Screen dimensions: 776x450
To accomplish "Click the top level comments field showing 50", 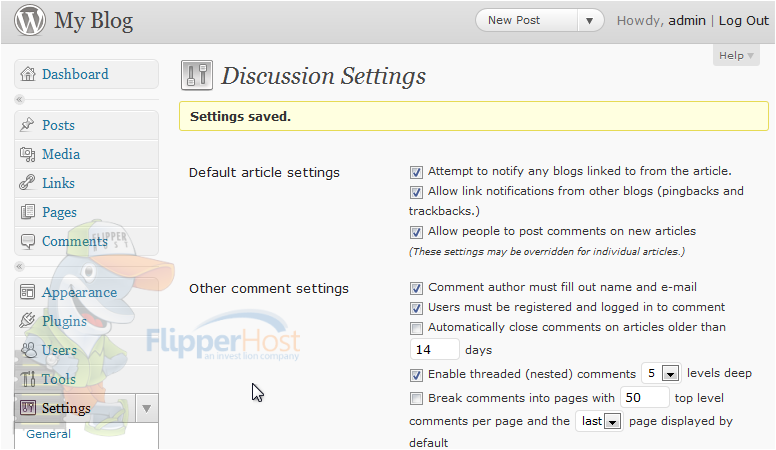I will pyautogui.click(x=644, y=398).
